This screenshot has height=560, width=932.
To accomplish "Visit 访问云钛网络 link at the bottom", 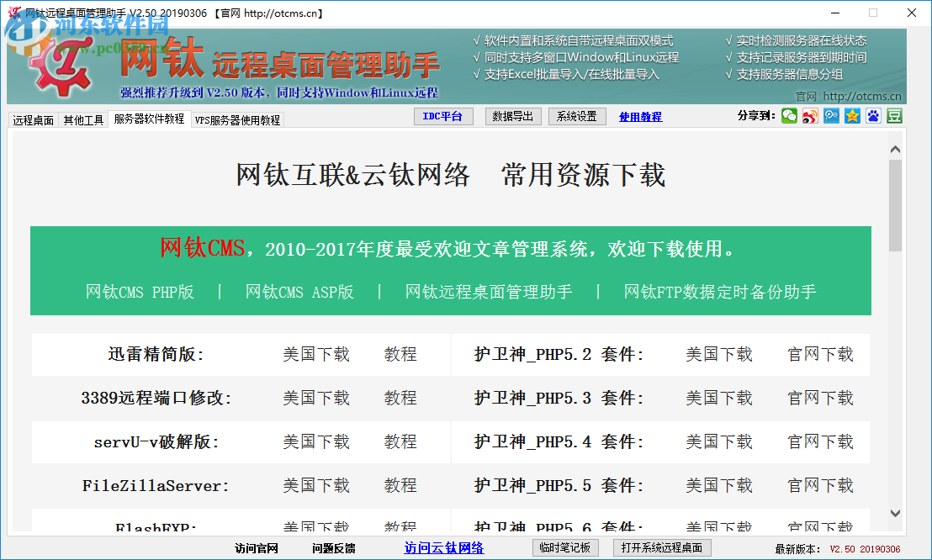I will [x=444, y=547].
